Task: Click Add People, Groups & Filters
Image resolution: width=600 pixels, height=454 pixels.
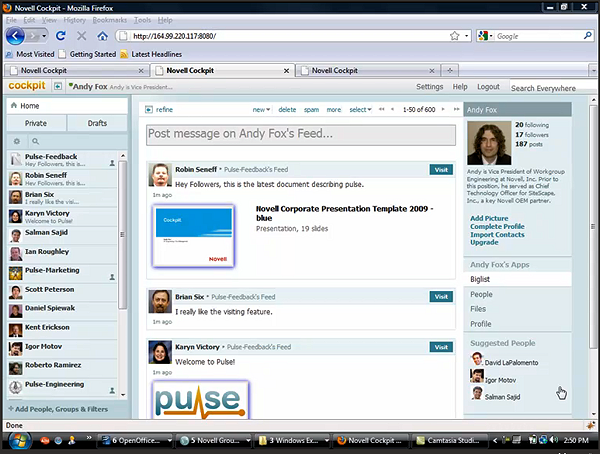Action: [58, 409]
